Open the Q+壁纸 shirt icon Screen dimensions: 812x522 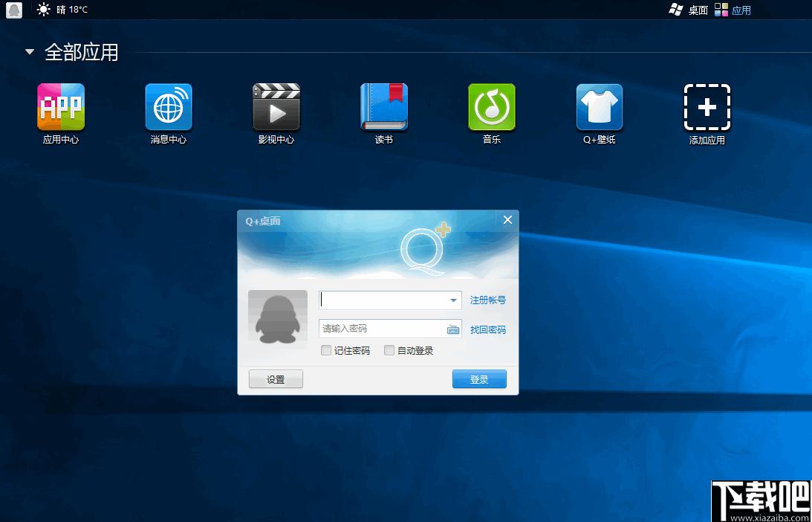(x=600, y=107)
